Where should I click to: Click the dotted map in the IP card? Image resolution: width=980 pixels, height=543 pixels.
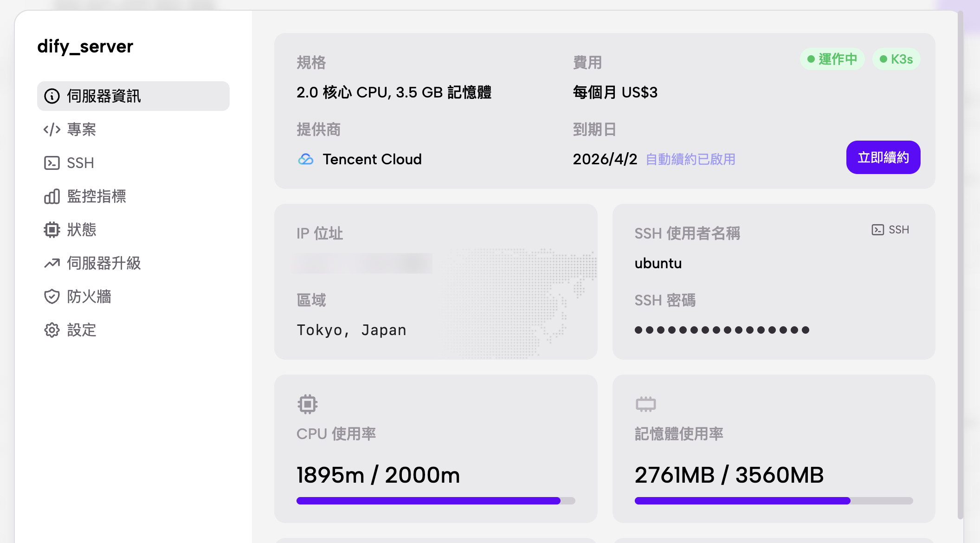520,303
